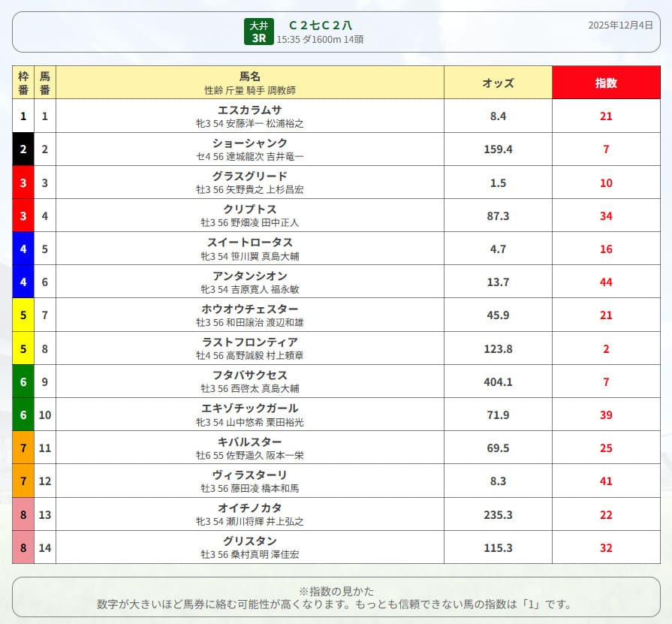Select the horse エキゾチックガール
The image size is (672, 624).
click(x=249, y=408)
